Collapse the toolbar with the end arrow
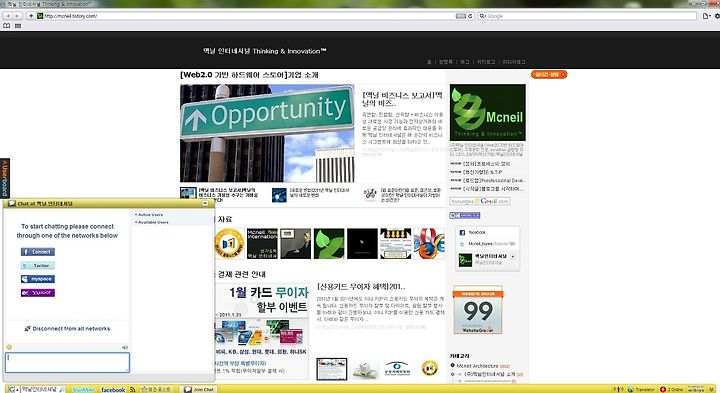720x393 pixels. (x=712, y=389)
